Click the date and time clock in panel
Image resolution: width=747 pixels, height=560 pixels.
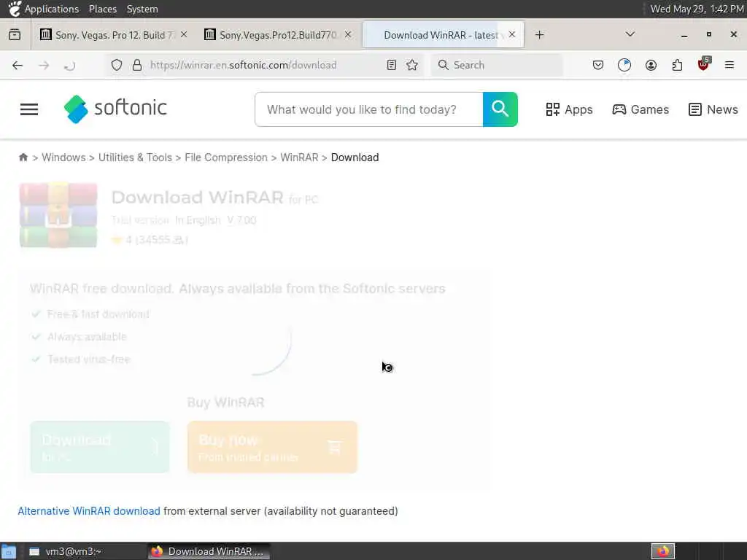click(697, 9)
